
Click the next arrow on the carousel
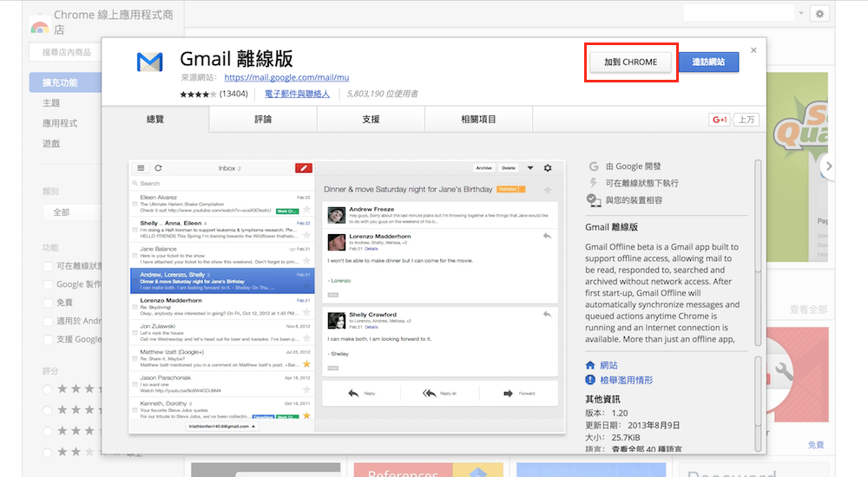click(x=829, y=166)
